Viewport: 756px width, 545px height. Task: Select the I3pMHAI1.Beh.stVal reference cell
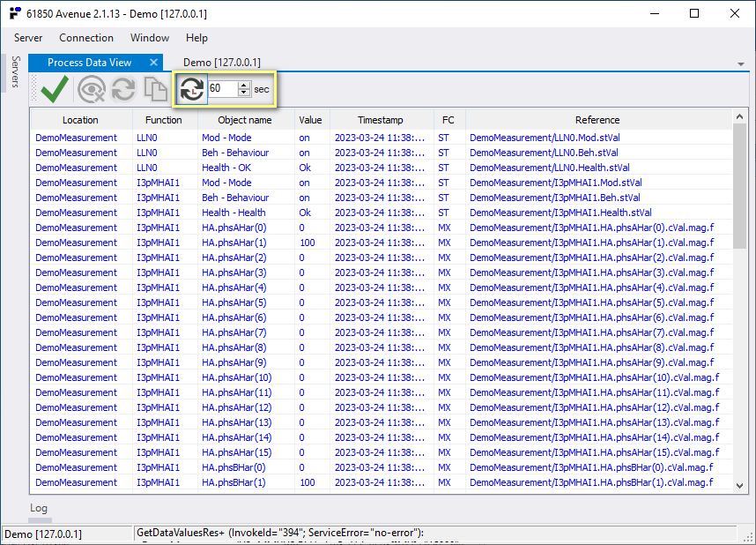[555, 198]
